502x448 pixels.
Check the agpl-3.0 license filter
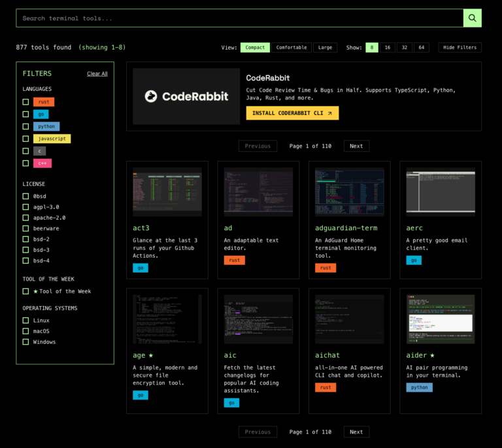(x=25, y=207)
